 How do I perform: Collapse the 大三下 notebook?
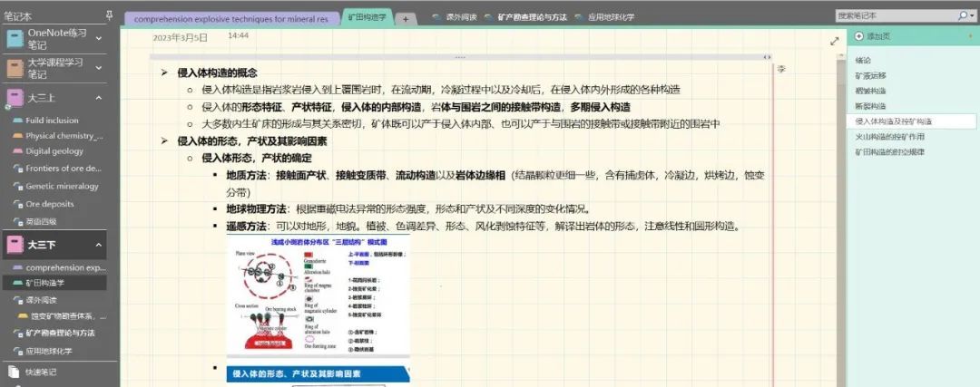point(99,245)
